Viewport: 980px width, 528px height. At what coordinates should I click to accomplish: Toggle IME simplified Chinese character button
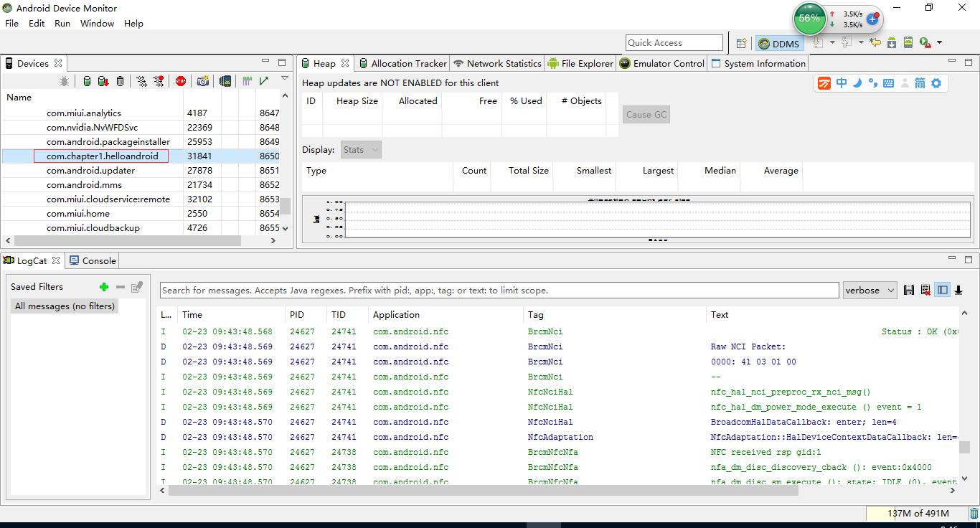[920, 83]
